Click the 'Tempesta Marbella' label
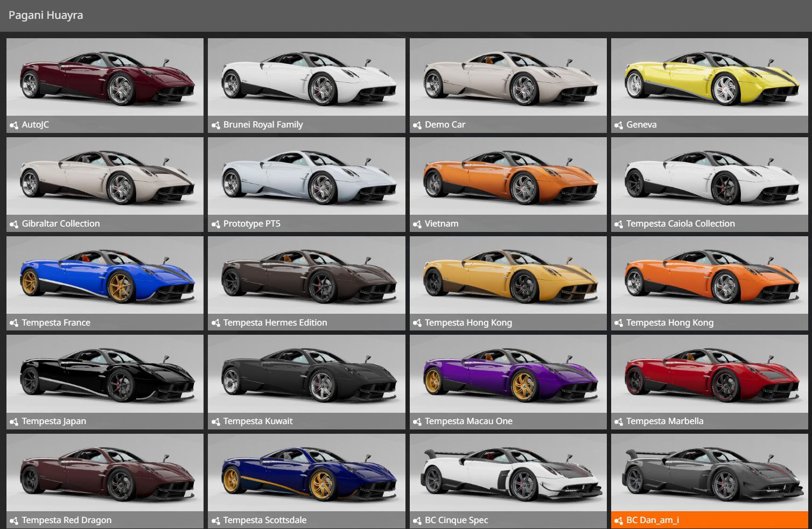 click(665, 421)
